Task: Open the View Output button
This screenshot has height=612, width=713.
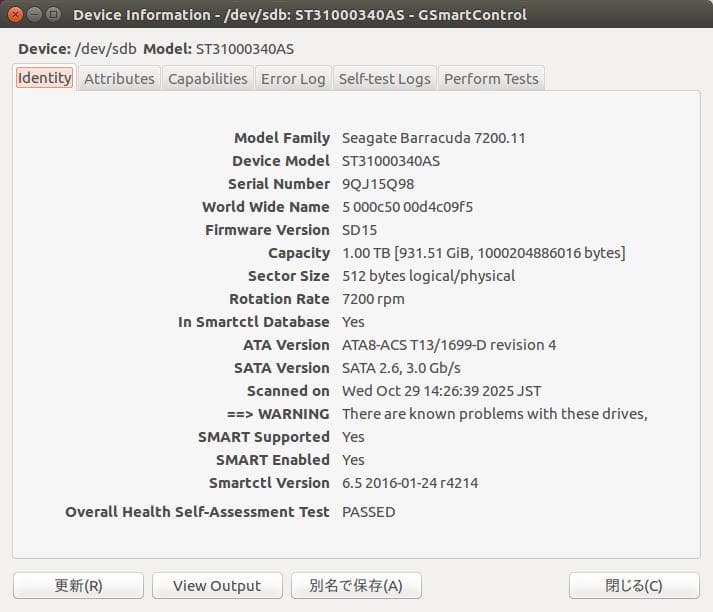Action: [x=217, y=585]
